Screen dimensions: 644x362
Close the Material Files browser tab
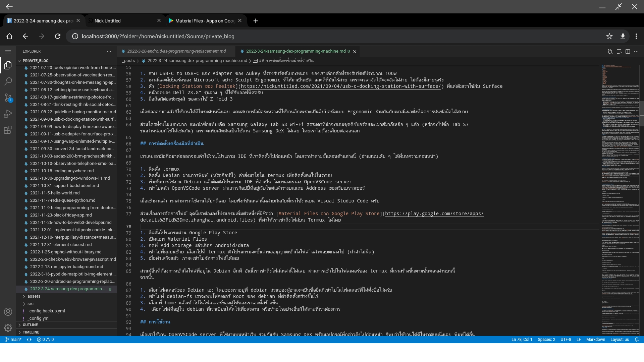pyautogui.click(x=240, y=21)
